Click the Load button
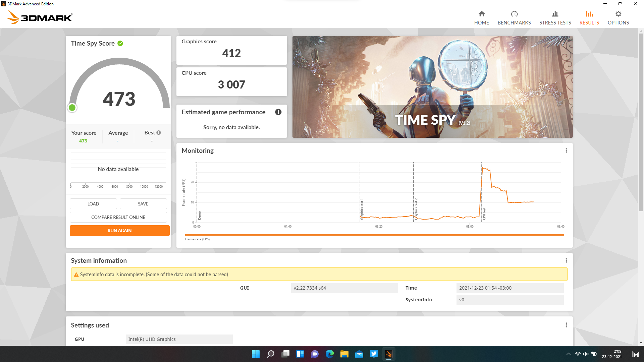644x362 pixels. tap(93, 204)
